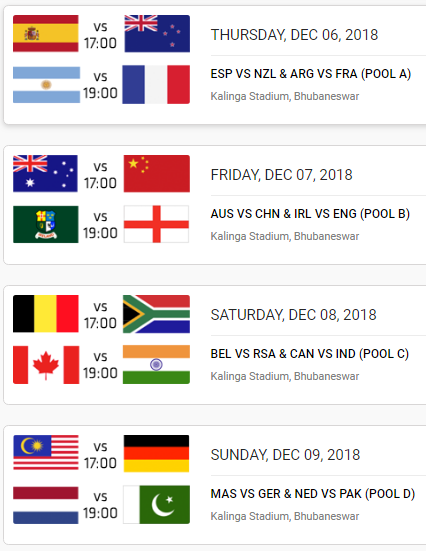Click the Spain flag icon
Viewport: 426px width, 551px height.
(46, 33)
